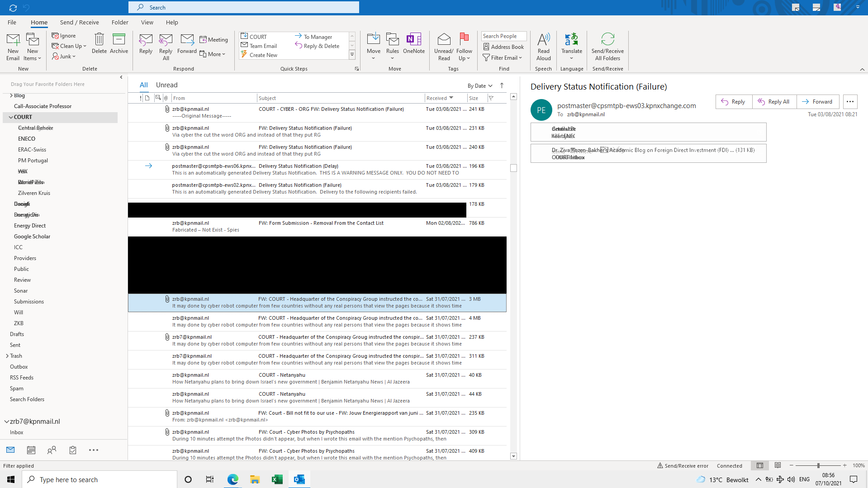Open By Date sort dropdown
This screenshot has height=488, width=868.
click(480, 85)
